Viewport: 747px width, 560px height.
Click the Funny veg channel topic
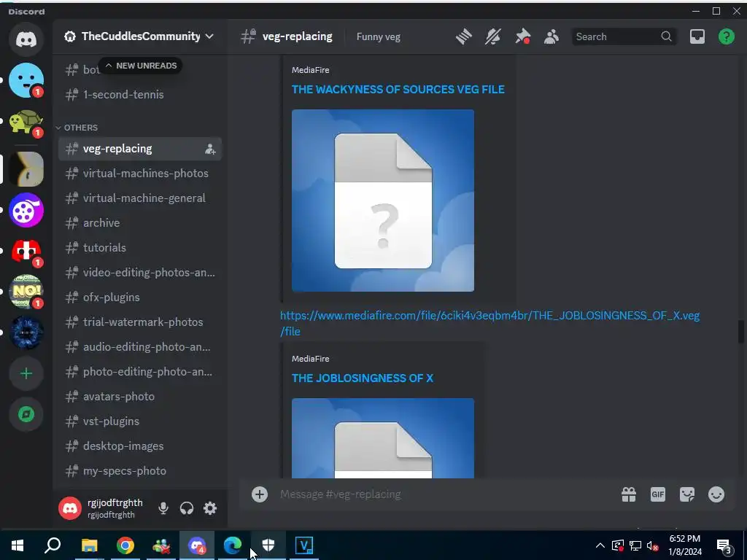[379, 36]
